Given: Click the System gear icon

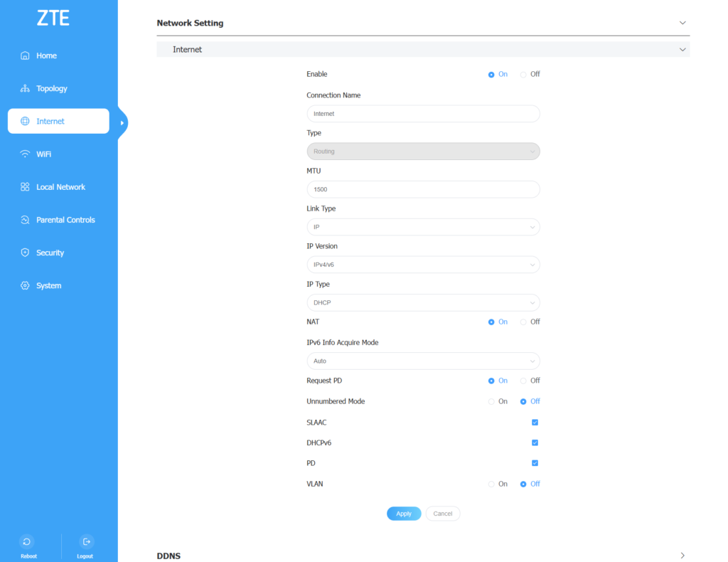Looking at the screenshot, I should 25,286.
